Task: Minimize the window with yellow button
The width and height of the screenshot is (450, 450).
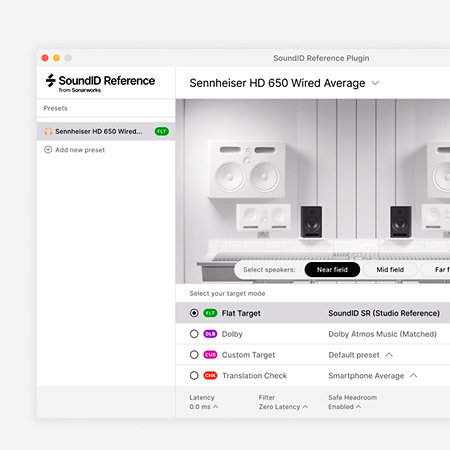Action: pos(57,58)
